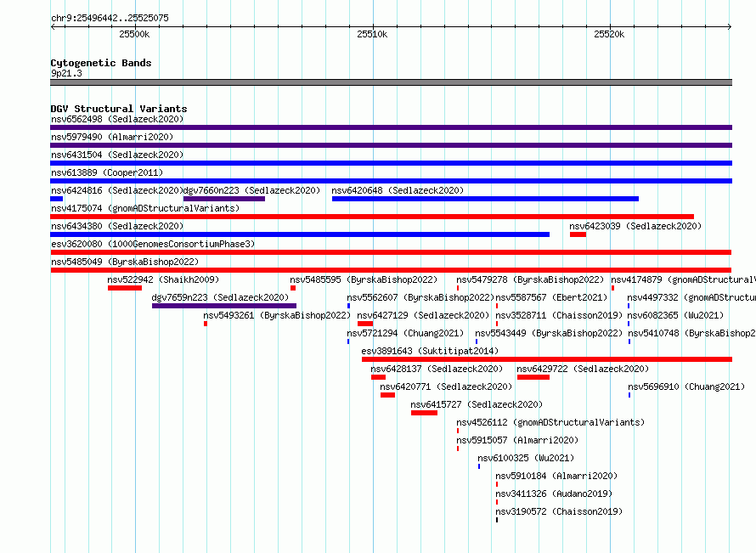Click esv3620080 (1000GenomesConsortiumPhase3) label
756x553 pixels.
[153, 244]
